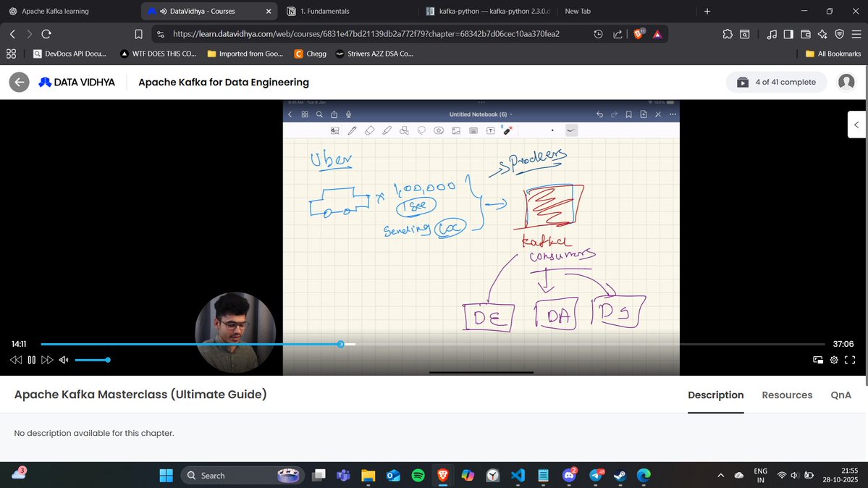
Task: Open the user profile avatar
Action: click(x=846, y=82)
